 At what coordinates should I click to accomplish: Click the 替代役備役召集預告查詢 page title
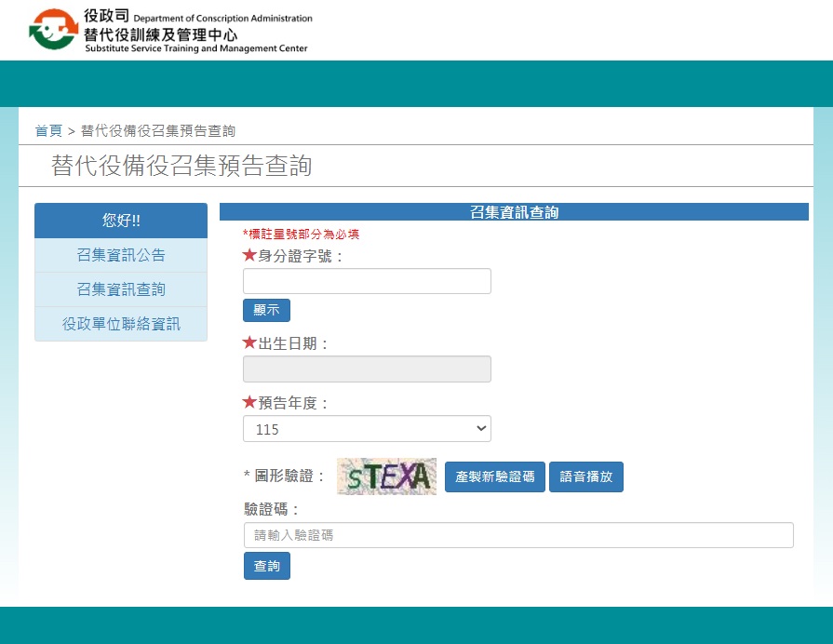click(183, 166)
